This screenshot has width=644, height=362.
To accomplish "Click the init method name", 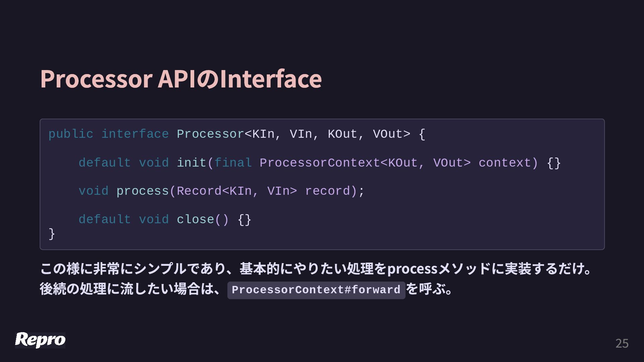I will coord(192,163).
